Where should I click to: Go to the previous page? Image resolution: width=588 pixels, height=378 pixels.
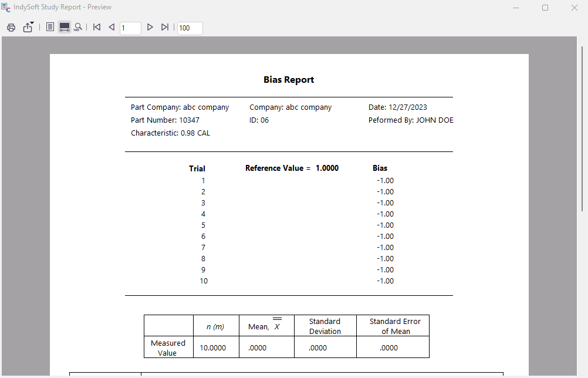[111, 27]
